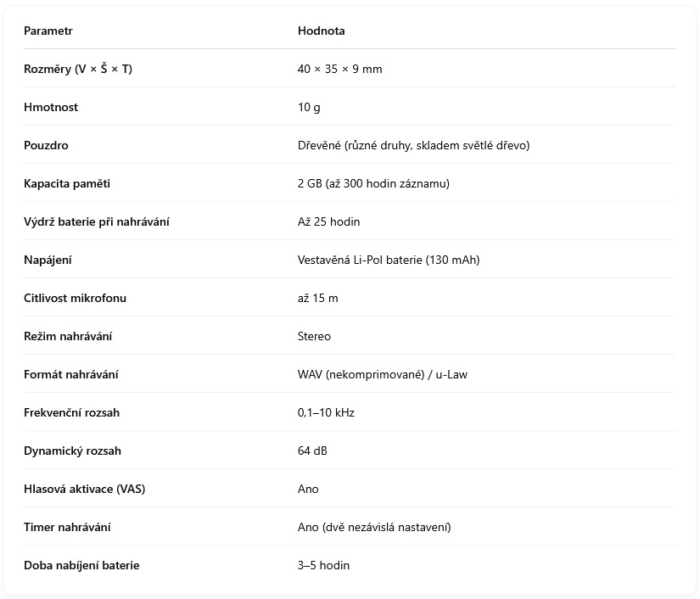This screenshot has width=700, height=599.
Task: Click the Citlivost mikrofonu label
Action: tap(75, 299)
